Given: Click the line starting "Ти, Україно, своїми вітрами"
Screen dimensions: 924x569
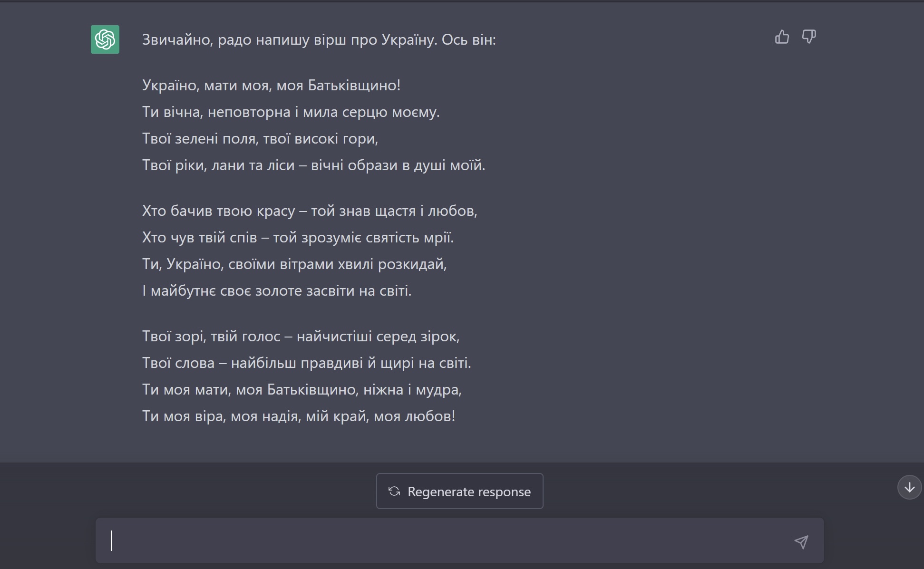Looking at the screenshot, I should pos(294,264).
